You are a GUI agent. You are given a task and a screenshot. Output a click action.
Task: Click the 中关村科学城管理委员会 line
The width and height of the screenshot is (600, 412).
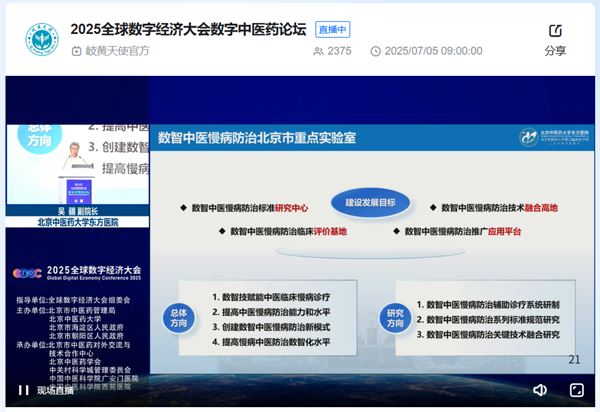tap(90, 370)
